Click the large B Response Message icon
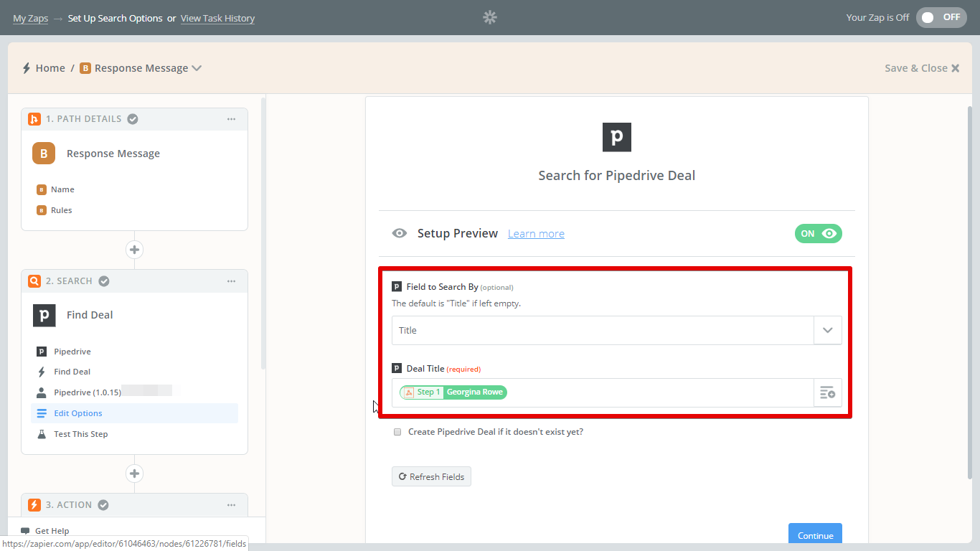Screen dimensions: 980x551 click(x=44, y=154)
